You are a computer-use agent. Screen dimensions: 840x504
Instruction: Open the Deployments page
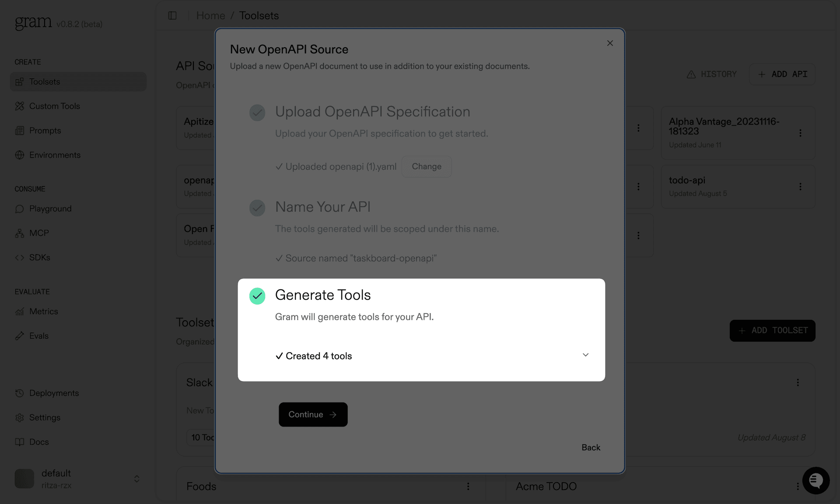[54, 393]
